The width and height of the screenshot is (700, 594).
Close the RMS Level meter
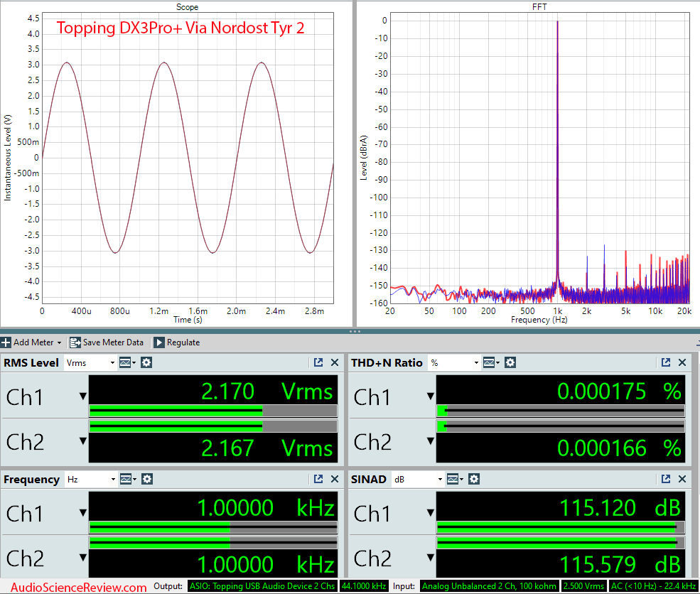click(x=335, y=363)
